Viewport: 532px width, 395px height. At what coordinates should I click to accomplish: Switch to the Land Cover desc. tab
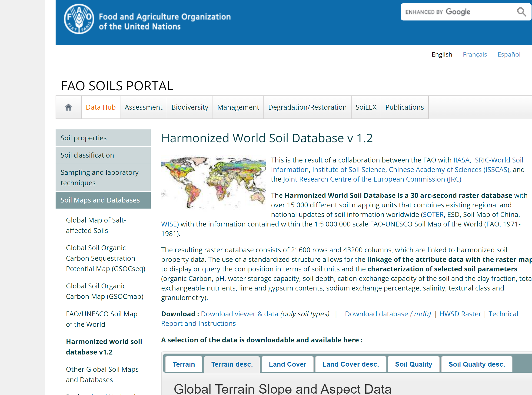pos(351,364)
